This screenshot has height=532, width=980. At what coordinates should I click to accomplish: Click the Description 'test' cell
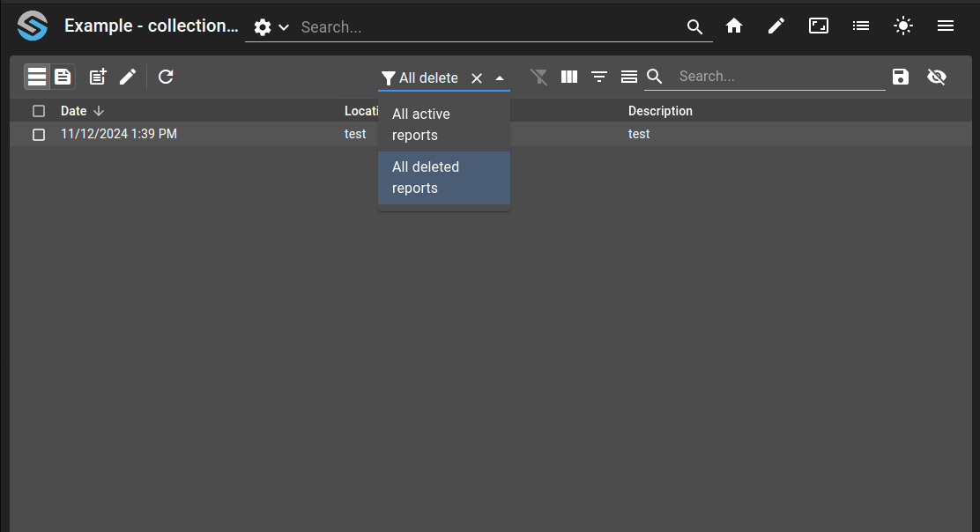(639, 134)
